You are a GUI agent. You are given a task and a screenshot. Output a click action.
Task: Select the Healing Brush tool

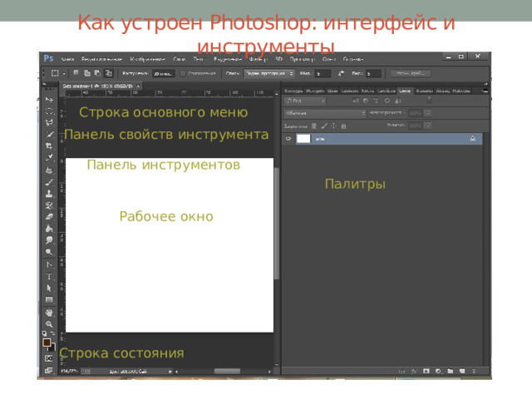[50, 170]
